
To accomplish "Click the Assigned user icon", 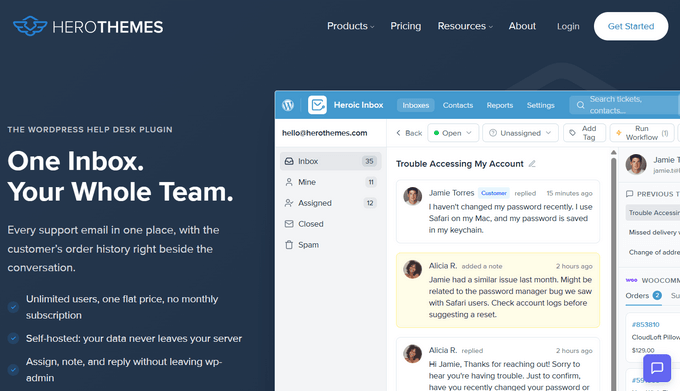I will [289, 203].
